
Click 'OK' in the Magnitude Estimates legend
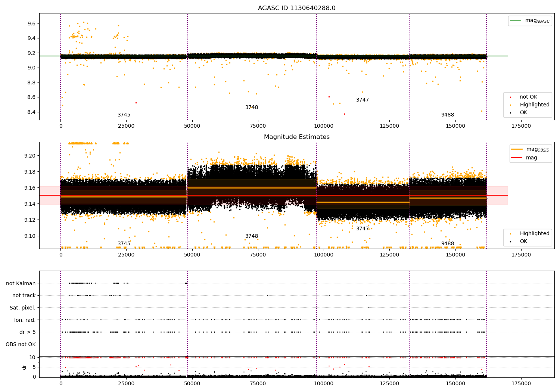tap(523, 242)
